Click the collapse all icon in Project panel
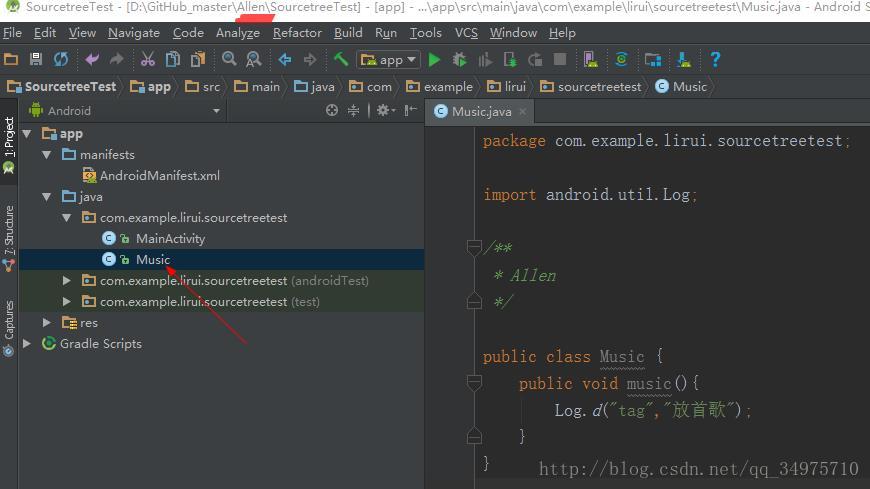The image size is (870, 489). pyautogui.click(x=353, y=110)
